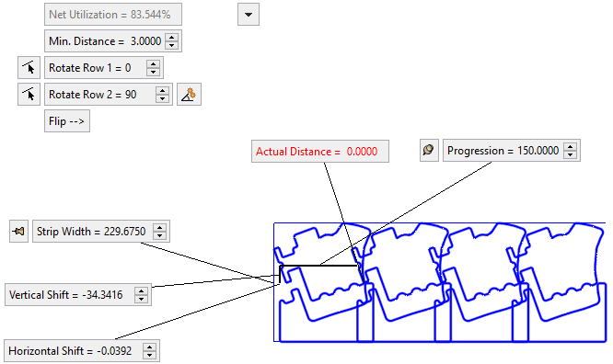
Task: Open the dropdown arrow next to Net Utilization
Action: pyautogui.click(x=249, y=15)
